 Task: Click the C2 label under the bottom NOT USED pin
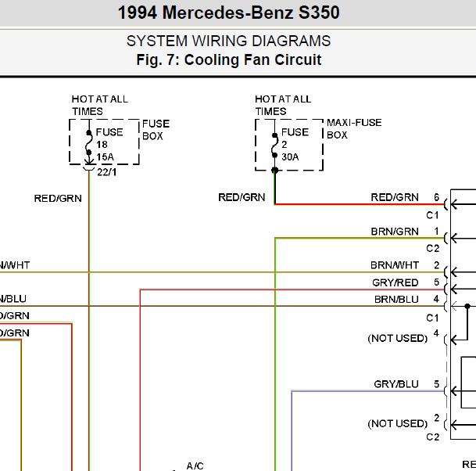click(432, 437)
